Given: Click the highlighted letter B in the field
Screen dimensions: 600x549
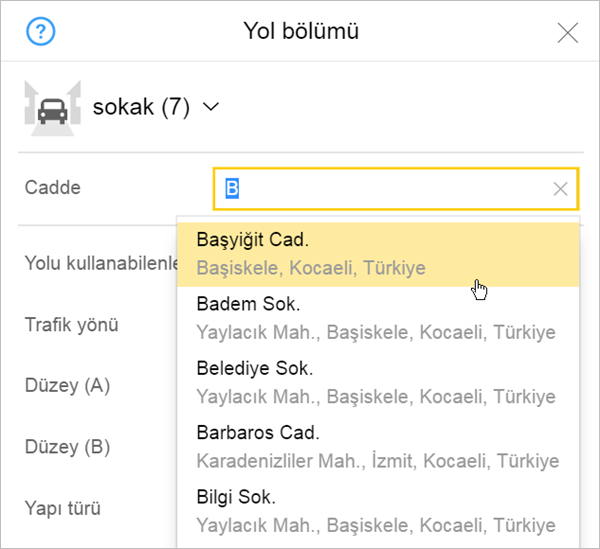Looking at the screenshot, I should pyautogui.click(x=232, y=189).
